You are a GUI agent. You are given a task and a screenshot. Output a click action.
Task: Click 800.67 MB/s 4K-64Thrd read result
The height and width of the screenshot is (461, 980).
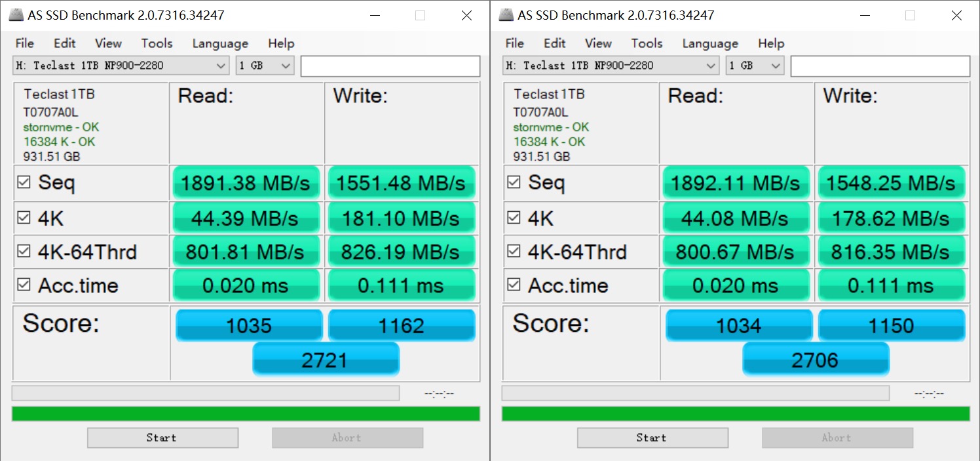736,252
